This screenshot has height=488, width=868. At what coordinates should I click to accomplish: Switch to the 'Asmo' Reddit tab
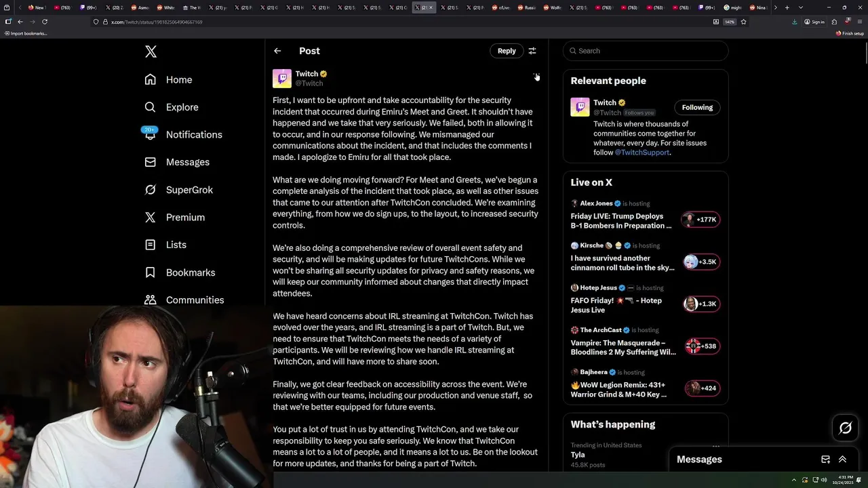(140, 7)
